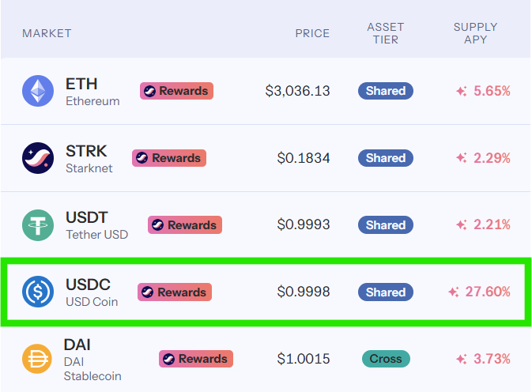Click the Tether USDT coin icon
532x392 pixels.
38,225
